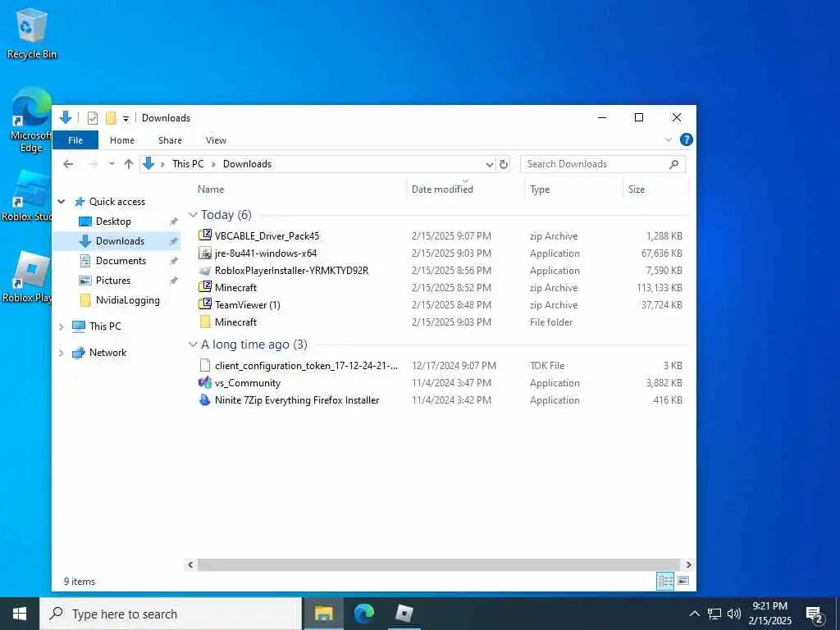Open the volume speaker tray icon
Image resolution: width=840 pixels, height=630 pixels.
(x=734, y=614)
